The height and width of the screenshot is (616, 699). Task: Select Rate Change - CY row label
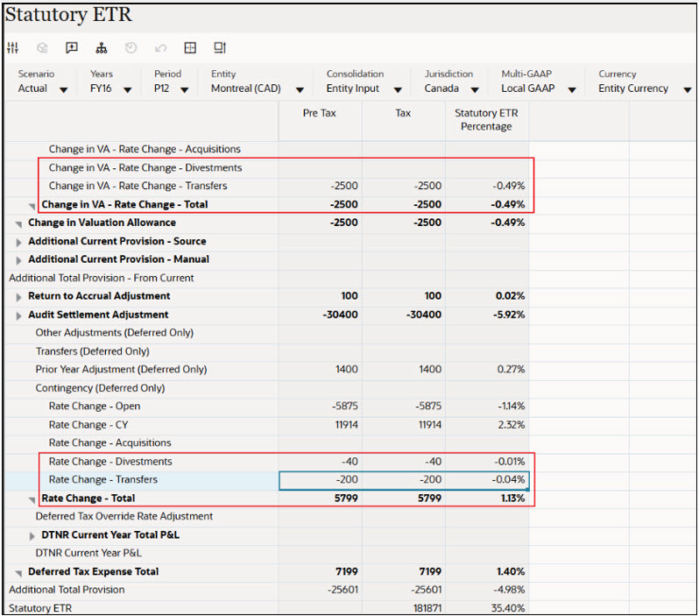coord(88,425)
